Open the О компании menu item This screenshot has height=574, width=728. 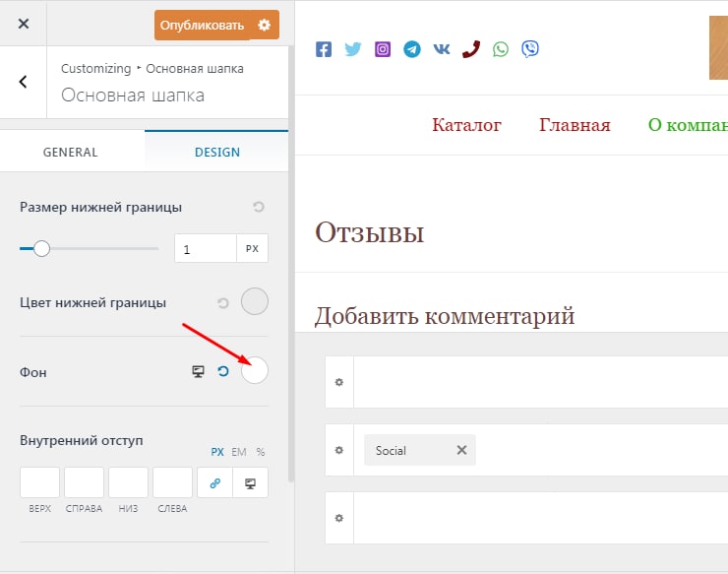point(688,125)
